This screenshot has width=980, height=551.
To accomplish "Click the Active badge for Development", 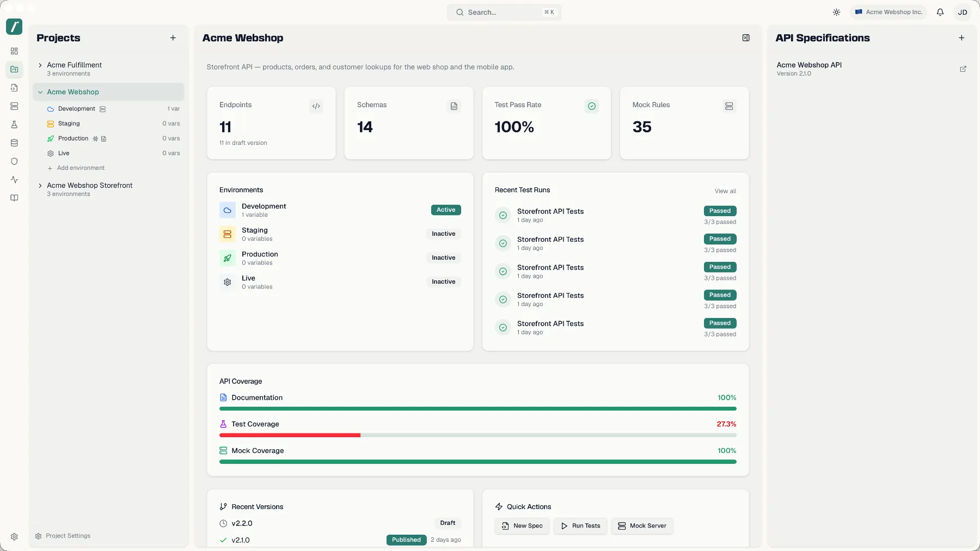I will pyautogui.click(x=446, y=210).
